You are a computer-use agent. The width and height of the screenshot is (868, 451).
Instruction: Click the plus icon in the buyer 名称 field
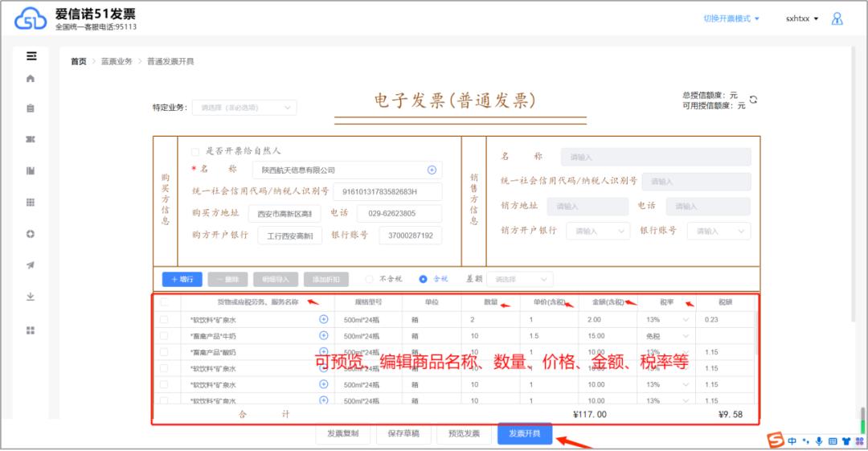(432, 170)
